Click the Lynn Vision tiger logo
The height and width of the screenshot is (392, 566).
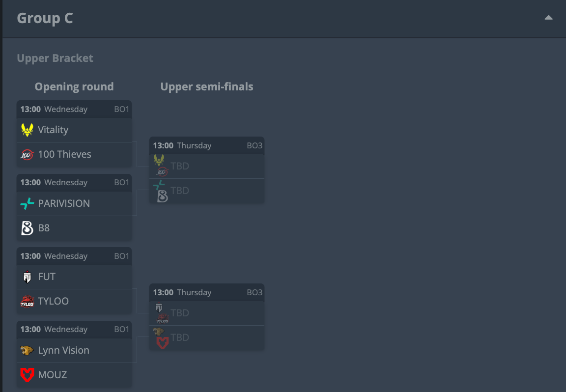(27, 350)
